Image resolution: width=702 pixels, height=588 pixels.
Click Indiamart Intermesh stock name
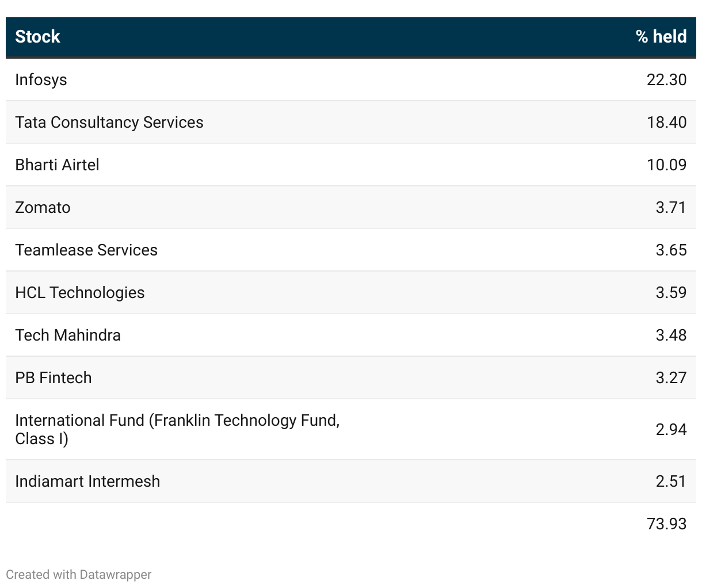(87, 481)
